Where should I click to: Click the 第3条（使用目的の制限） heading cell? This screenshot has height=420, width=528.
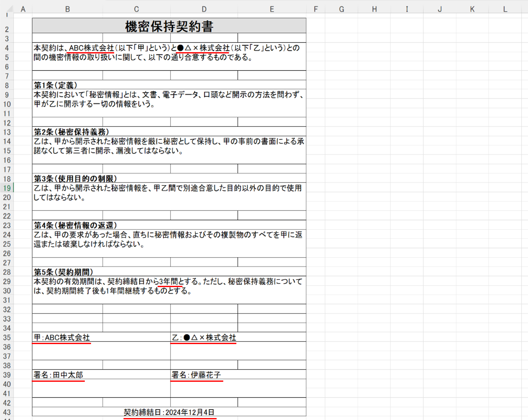[75, 178]
